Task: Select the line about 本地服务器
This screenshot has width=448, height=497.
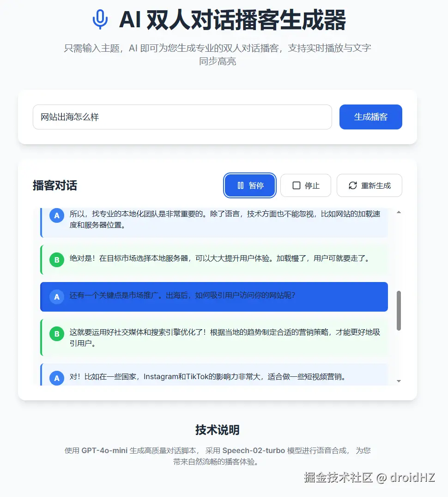Action: pos(214,259)
